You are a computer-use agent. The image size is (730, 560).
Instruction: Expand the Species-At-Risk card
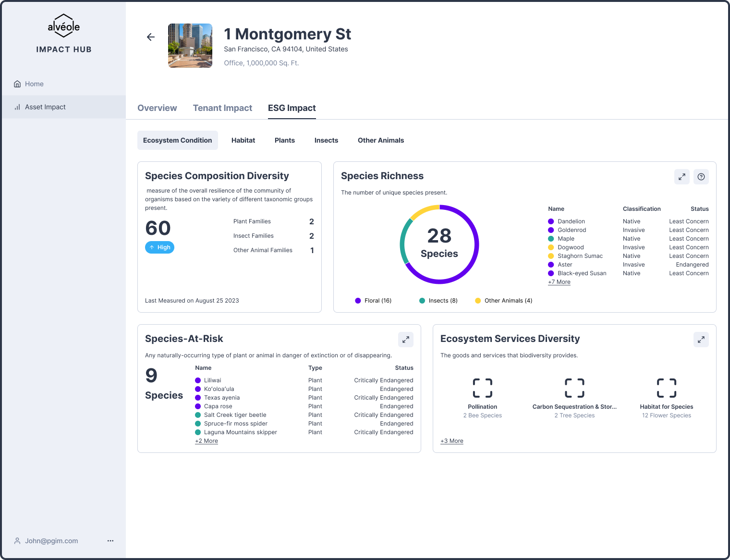[x=405, y=340]
